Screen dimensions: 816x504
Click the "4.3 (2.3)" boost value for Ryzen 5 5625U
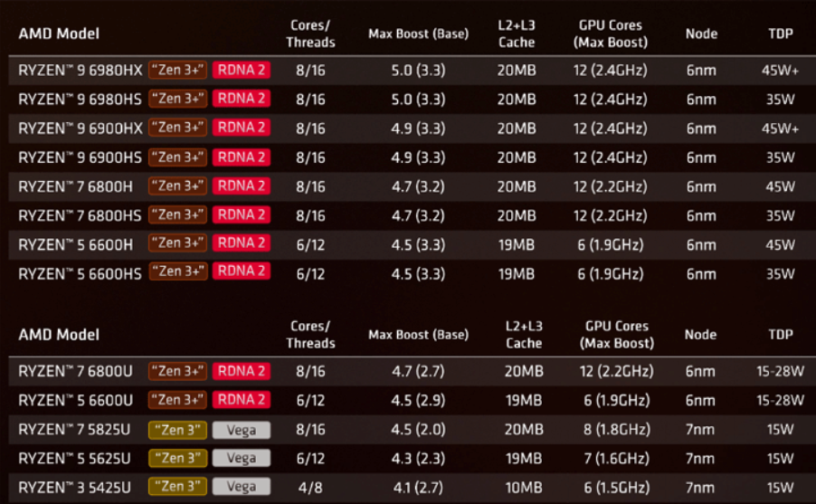(419, 459)
